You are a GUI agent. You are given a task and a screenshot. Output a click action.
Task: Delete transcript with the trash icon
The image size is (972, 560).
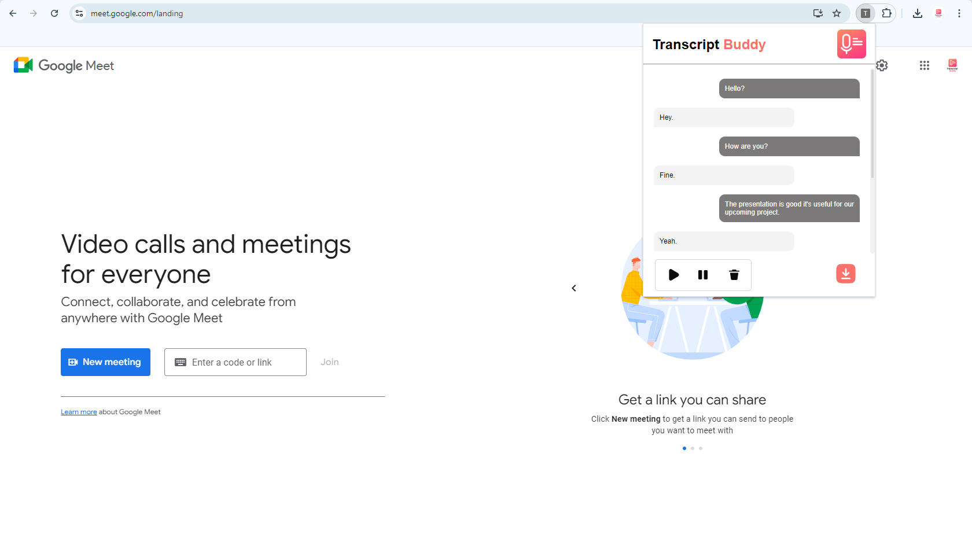pos(734,275)
